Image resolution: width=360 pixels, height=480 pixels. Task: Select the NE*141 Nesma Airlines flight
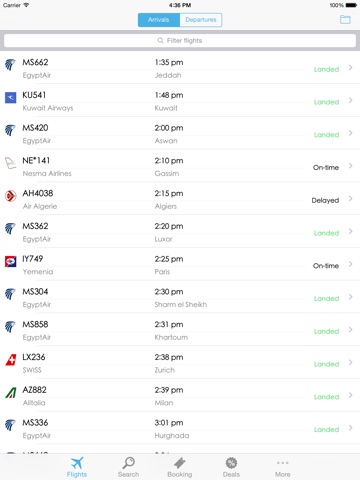coord(180,166)
